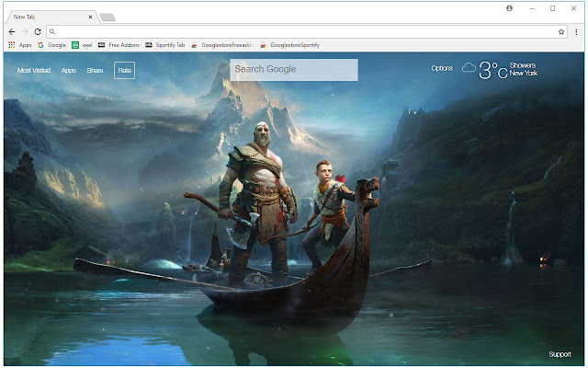Bookmark this page with the star icon
588x368 pixels.
pyautogui.click(x=561, y=32)
